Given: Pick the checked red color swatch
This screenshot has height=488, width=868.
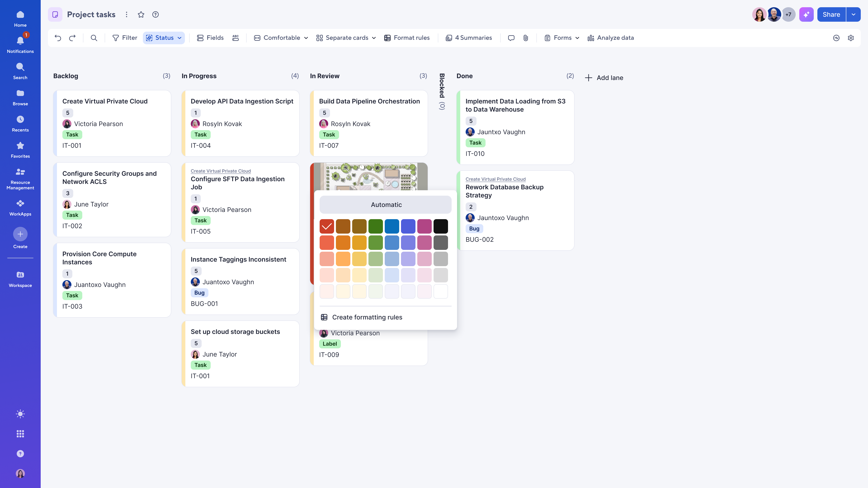Looking at the screenshot, I should (x=326, y=226).
